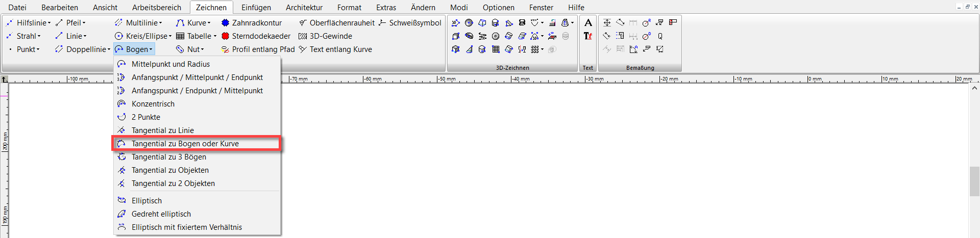
Task: Select Tangential zu Objekten
Action: [197, 170]
